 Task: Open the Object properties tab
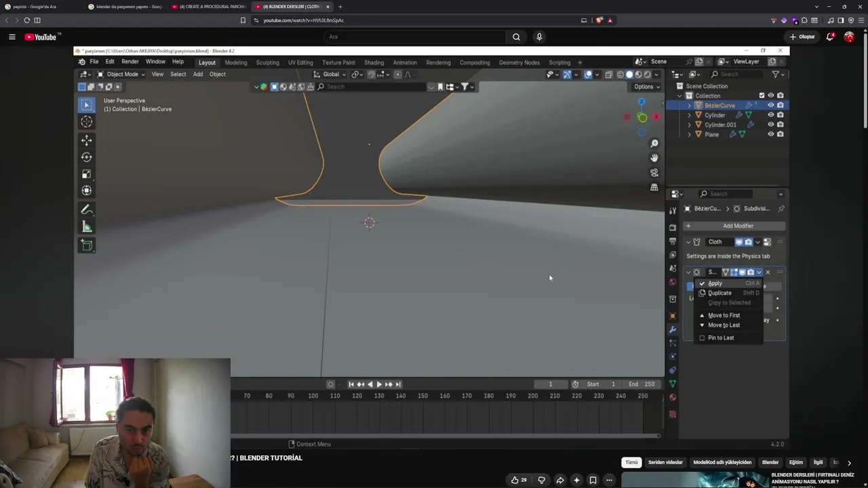pyautogui.click(x=673, y=316)
